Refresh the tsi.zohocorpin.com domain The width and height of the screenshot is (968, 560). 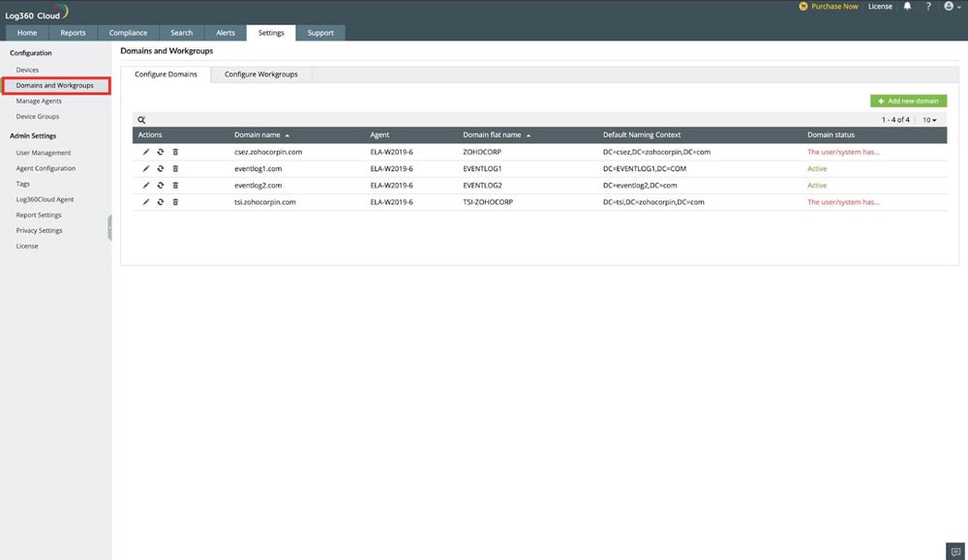pyautogui.click(x=160, y=201)
